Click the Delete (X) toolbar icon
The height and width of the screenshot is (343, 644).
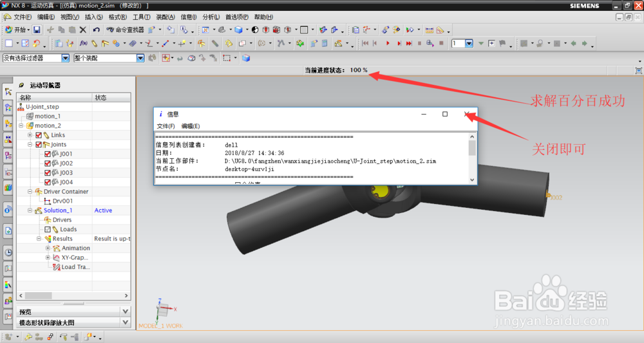(83, 30)
